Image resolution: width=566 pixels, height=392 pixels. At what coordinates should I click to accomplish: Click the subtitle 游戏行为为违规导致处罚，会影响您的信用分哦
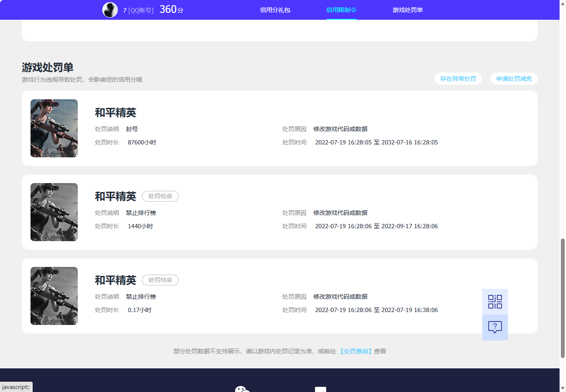pos(82,80)
